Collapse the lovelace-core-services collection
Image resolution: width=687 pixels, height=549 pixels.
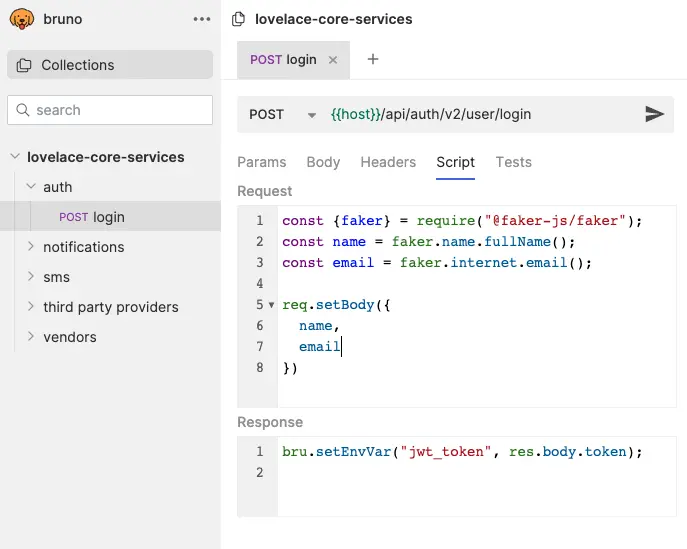15,156
